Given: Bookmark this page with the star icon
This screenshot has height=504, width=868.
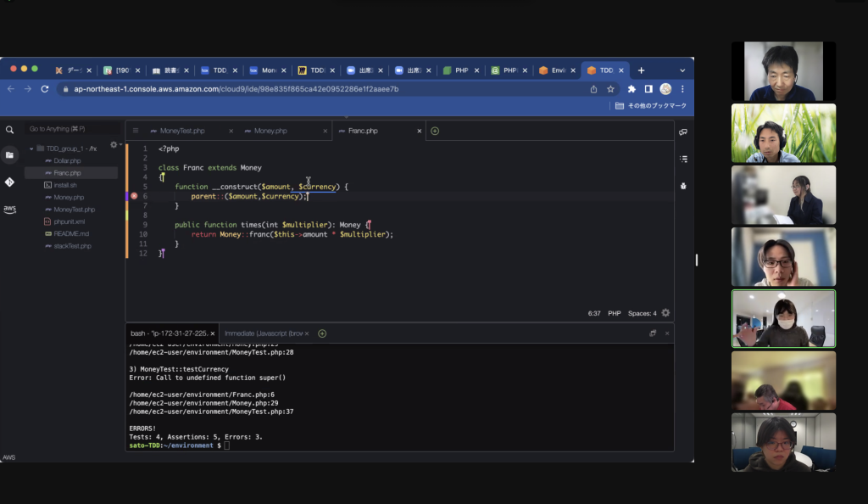Looking at the screenshot, I should 610,89.
